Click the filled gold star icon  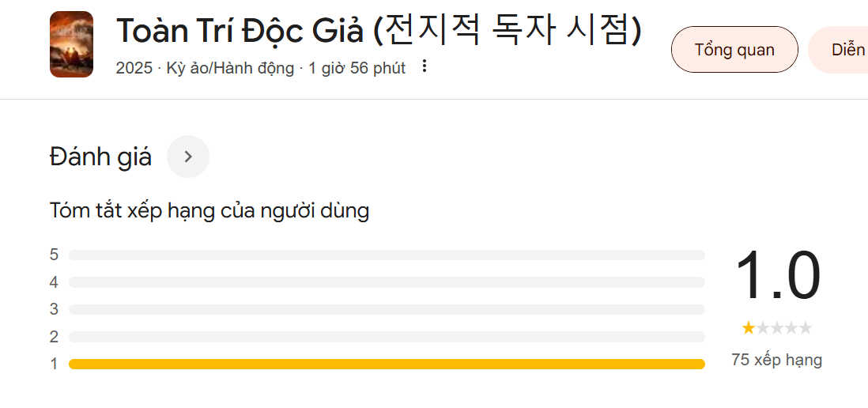pos(749,328)
